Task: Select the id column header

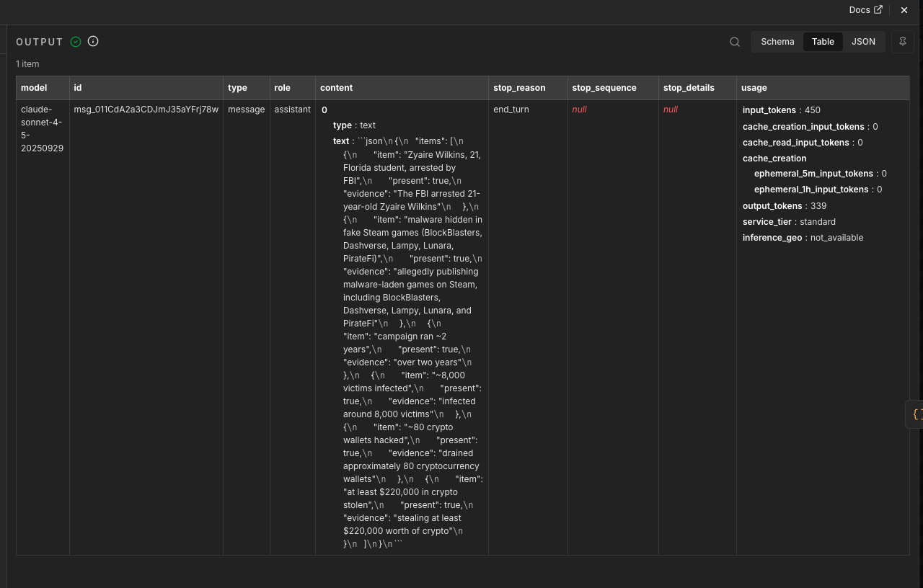Action: [x=146, y=88]
